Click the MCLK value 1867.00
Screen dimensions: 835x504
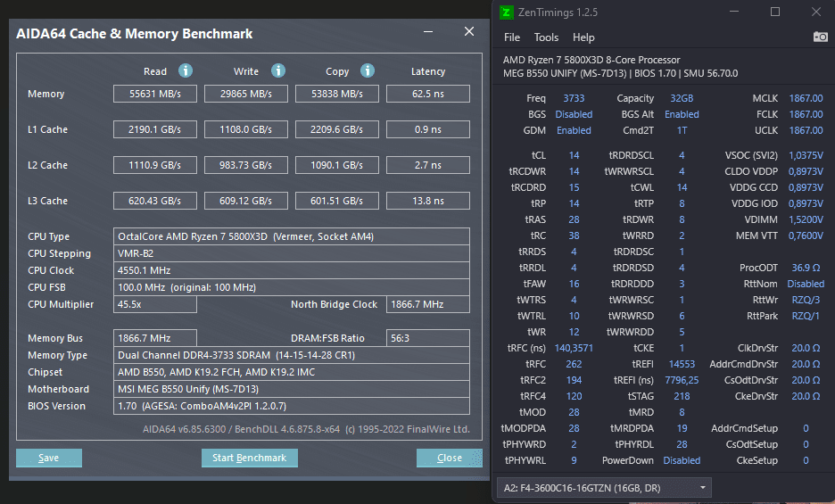[x=806, y=98]
